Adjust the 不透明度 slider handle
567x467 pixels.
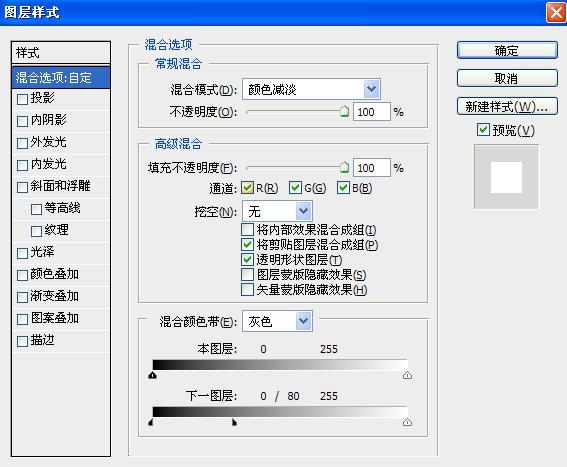pos(344,111)
